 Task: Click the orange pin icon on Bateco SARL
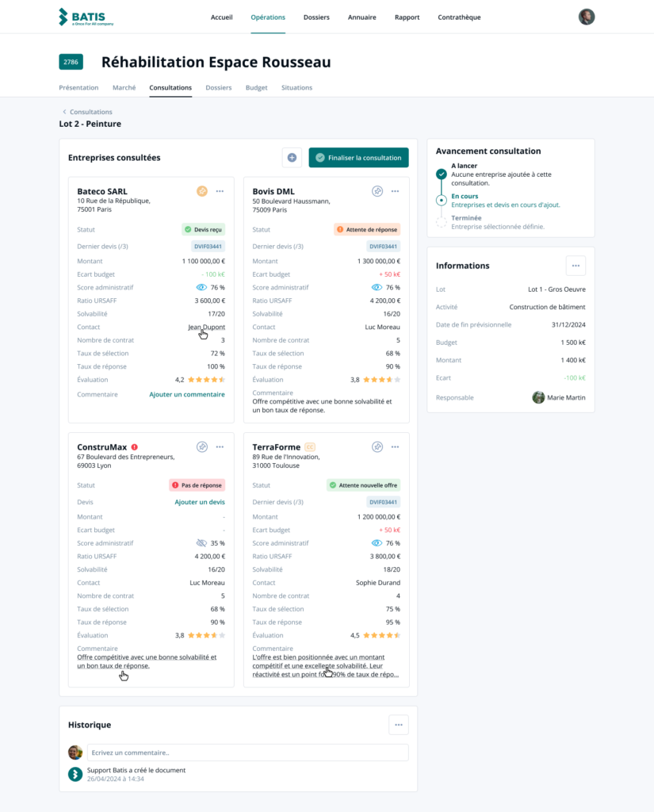point(202,191)
